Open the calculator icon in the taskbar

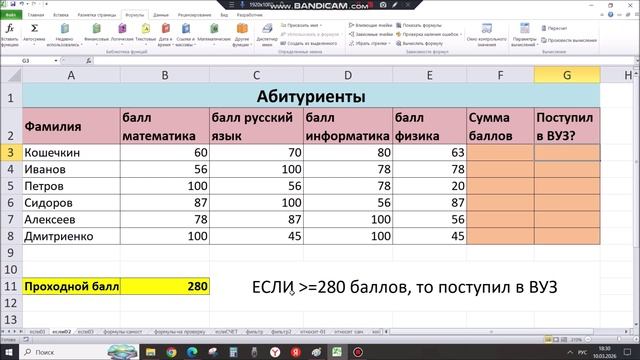(x=233, y=352)
